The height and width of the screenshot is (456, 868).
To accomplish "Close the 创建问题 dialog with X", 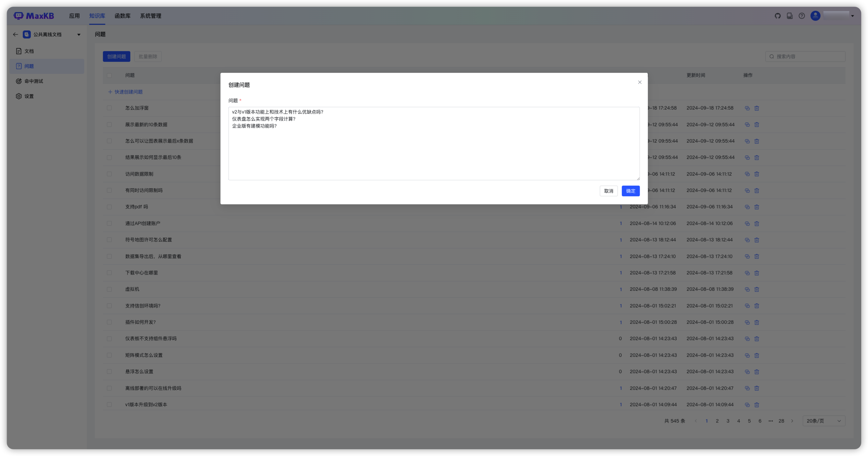I will click(640, 82).
